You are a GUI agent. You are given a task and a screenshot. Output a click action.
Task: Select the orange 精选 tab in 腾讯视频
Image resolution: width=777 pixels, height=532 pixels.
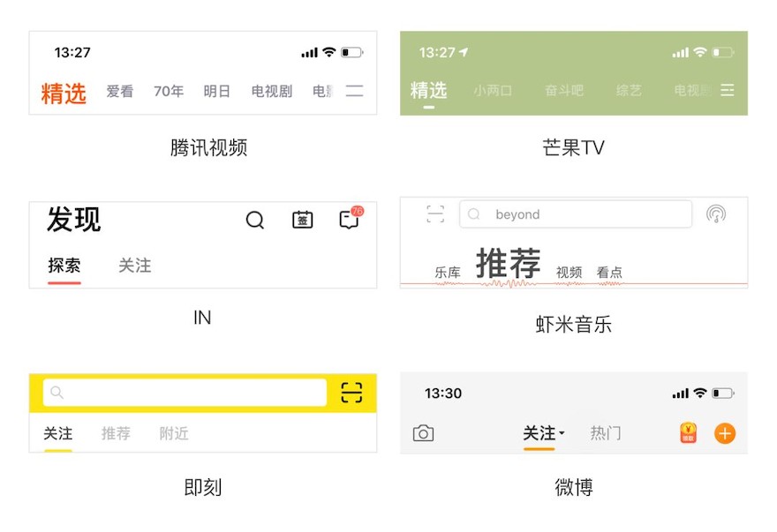64,94
